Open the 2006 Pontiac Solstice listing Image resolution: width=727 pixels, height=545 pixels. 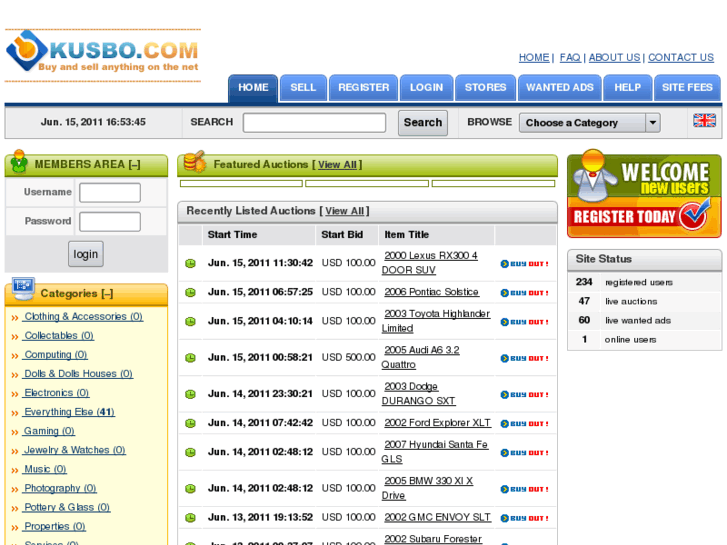point(431,292)
